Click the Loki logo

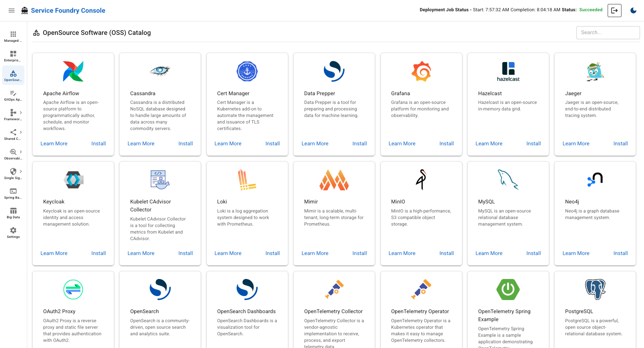tap(247, 179)
